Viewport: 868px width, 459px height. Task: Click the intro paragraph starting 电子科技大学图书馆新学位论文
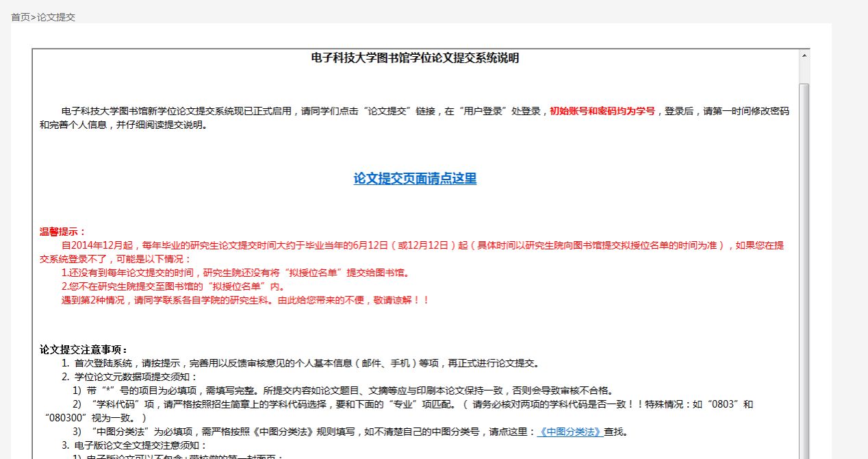pyautogui.click(x=415, y=118)
